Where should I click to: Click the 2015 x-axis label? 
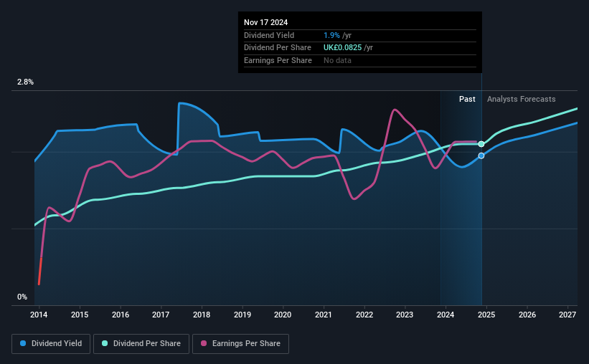[x=80, y=315]
